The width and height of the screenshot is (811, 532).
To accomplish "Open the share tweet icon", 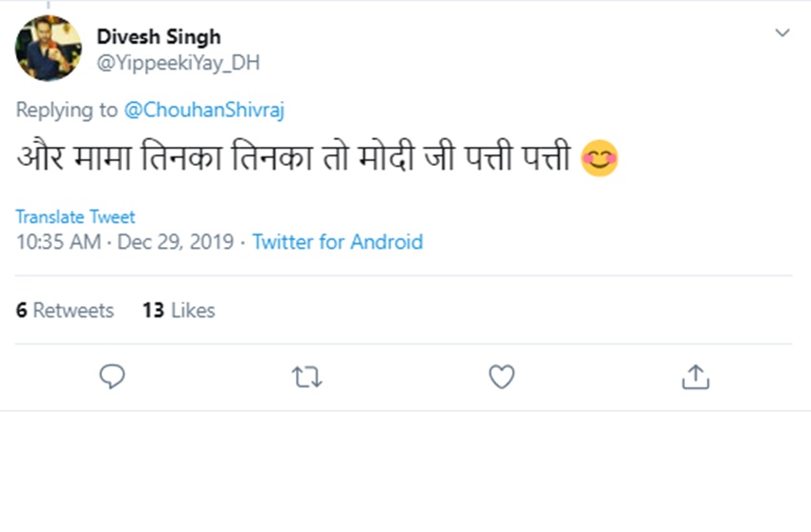I will point(696,378).
